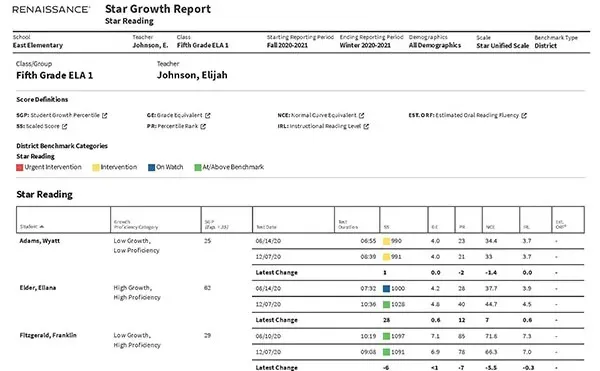The height and width of the screenshot is (371, 600).
Task: Click Scaled Score definition link
Action: (x=42, y=126)
